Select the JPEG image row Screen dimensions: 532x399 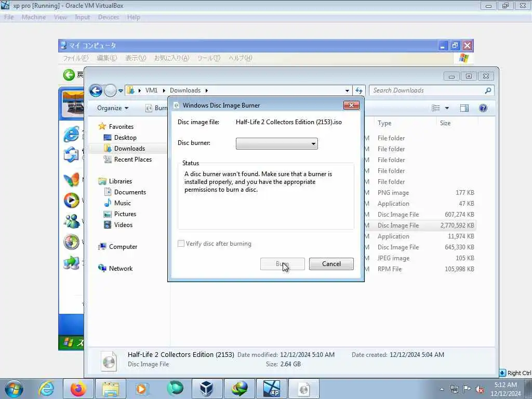[420, 258]
